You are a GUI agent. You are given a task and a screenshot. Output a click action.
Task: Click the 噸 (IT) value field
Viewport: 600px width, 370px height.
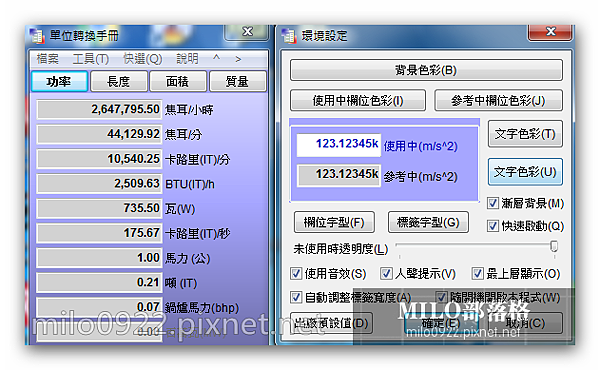[x=99, y=282]
